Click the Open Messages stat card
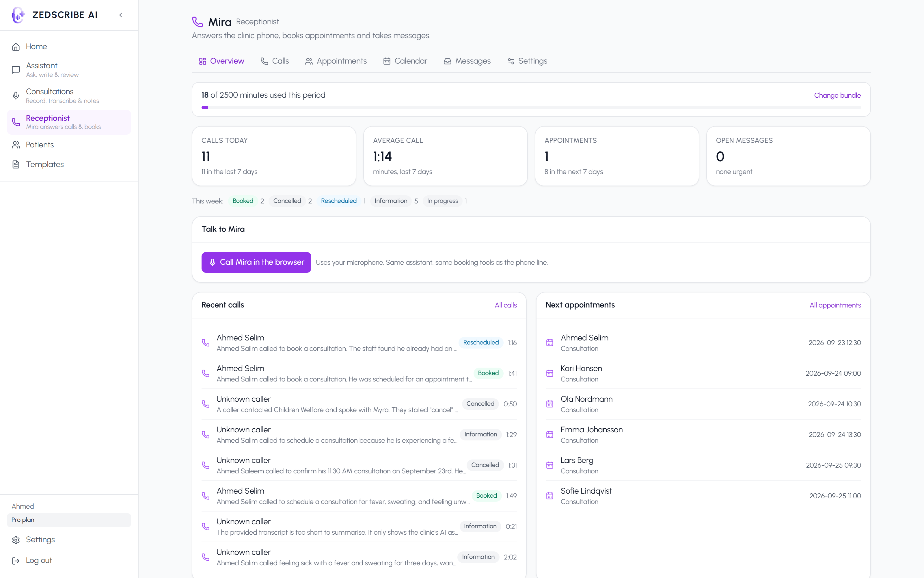The image size is (924, 578). (789, 156)
